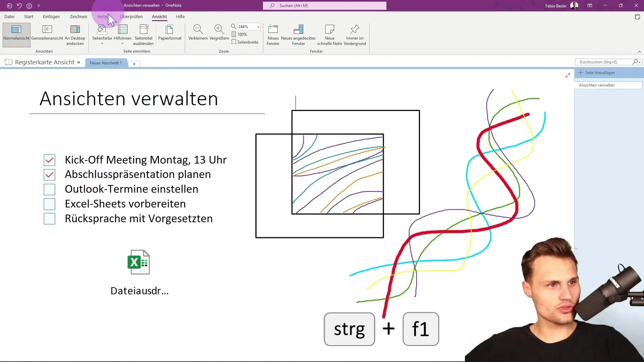Check Outlook-Termine einstellen checkbox
644x362 pixels.
coord(49,190)
